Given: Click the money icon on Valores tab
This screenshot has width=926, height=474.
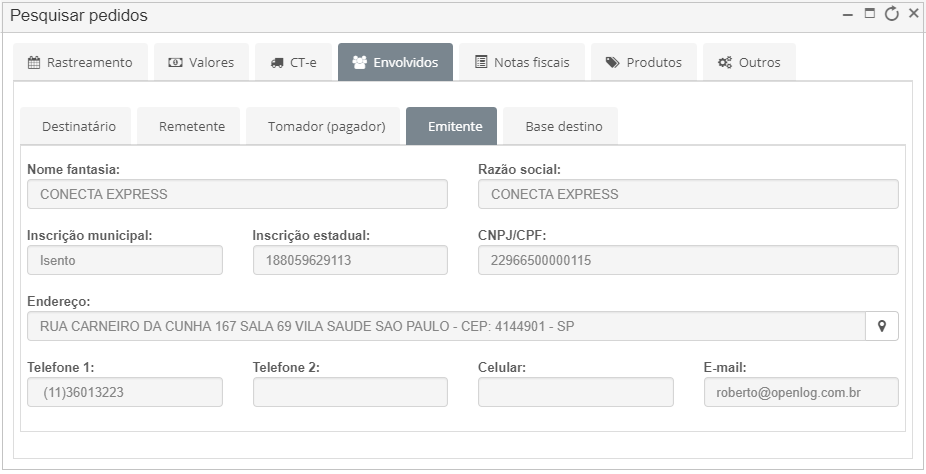Looking at the screenshot, I should [x=175, y=62].
